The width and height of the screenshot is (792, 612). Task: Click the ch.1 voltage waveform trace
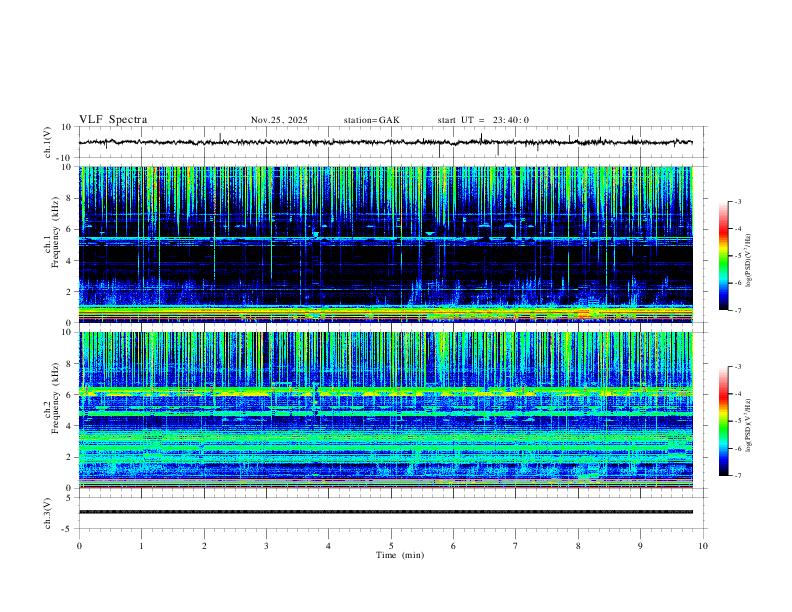[385, 142]
